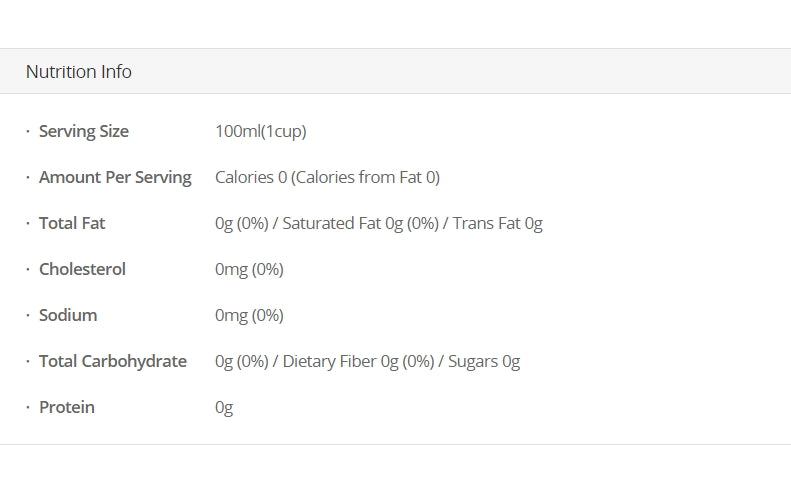Click the Nutrition Info section header

coord(79,72)
